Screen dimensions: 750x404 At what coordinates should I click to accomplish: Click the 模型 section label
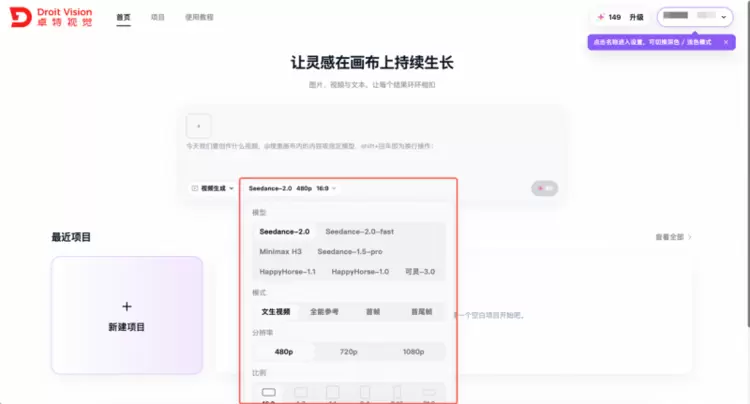point(259,212)
